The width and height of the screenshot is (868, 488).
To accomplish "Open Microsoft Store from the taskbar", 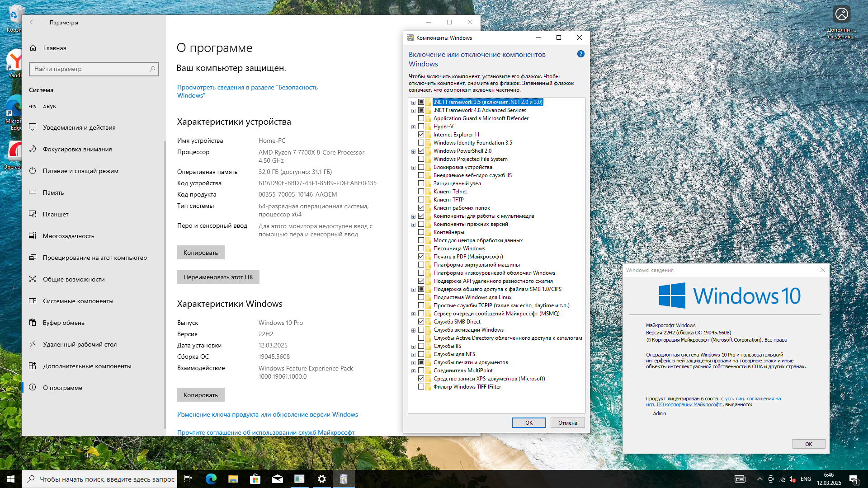I will [x=255, y=479].
